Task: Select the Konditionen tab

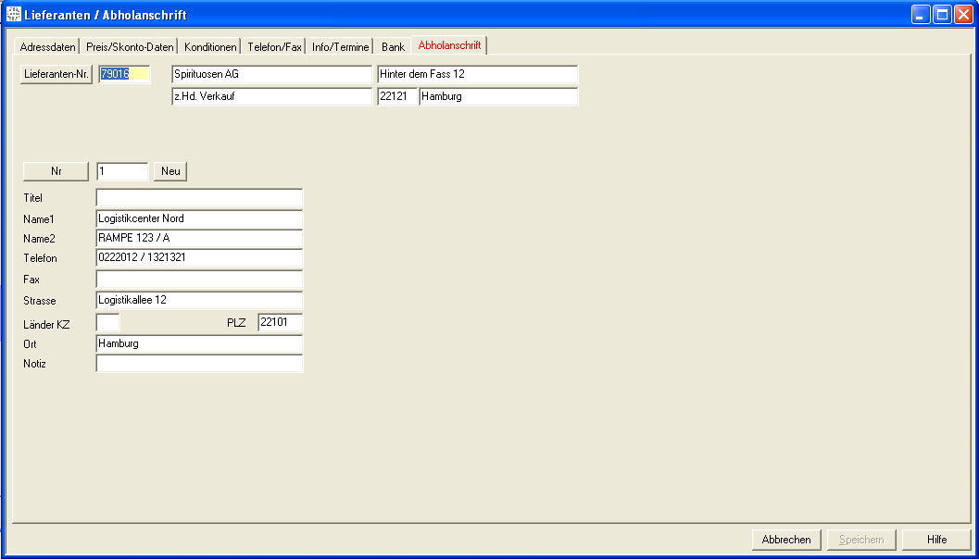Action: [x=210, y=46]
